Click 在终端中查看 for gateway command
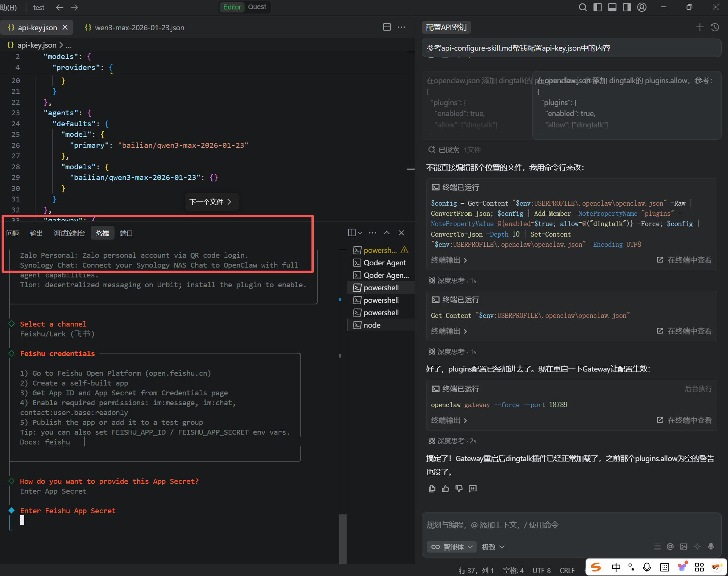The width and height of the screenshot is (728, 576). tap(685, 420)
